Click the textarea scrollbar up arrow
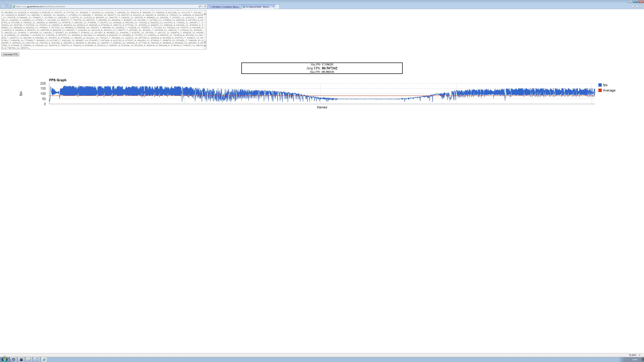This screenshot has height=362, width=644. (x=205, y=14)
